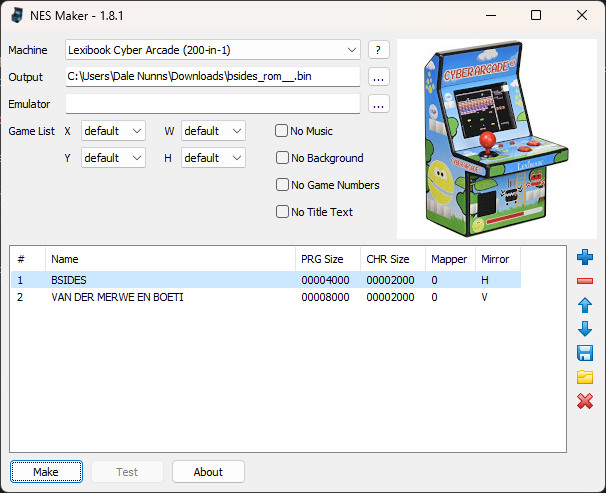606x493 pixels.
Task: Browse for Output file path
Action: (x=378, y=77)
